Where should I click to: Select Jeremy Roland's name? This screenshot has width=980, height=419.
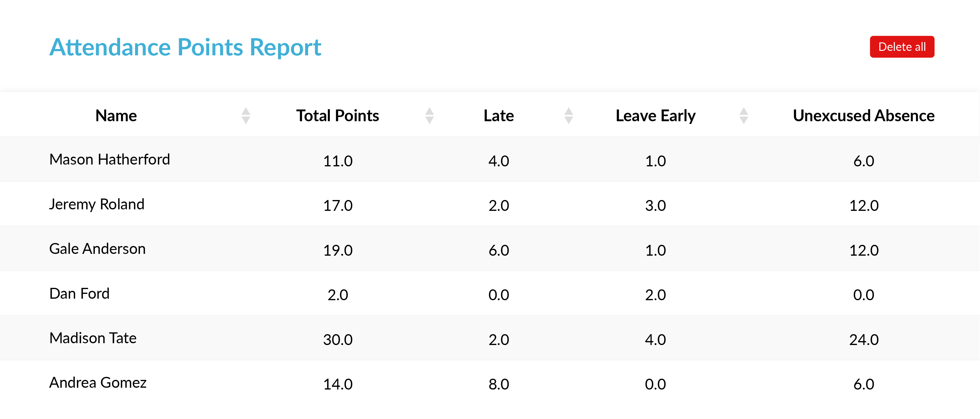[97, 204]
